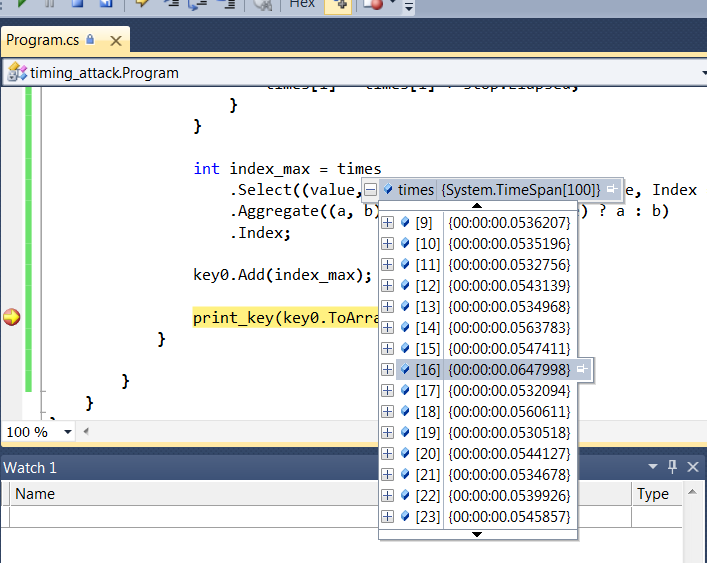Screen dimensions: 707x563
Task: Click the Step Over toolbar icon
Action: click(197, 4)
